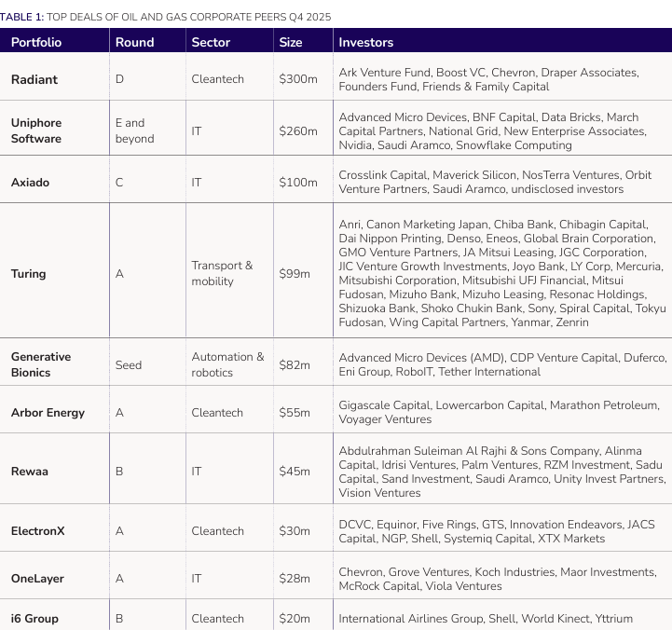Select the $99m size value
Screen dimensions: 672x630
coord(295,274)
